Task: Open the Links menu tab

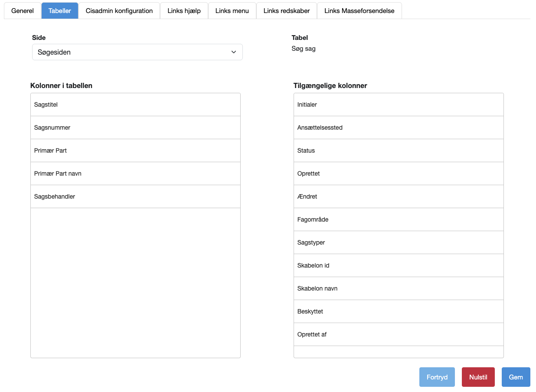Action: (232, 11)
